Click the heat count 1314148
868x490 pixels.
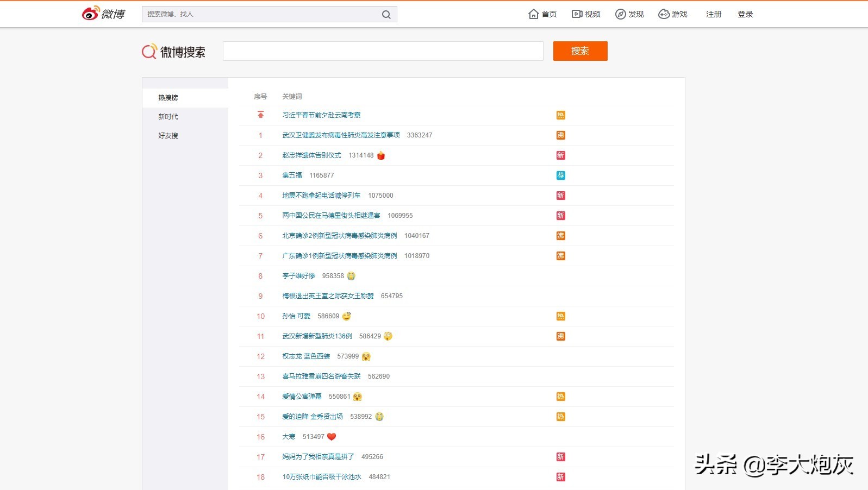(361, 155)
